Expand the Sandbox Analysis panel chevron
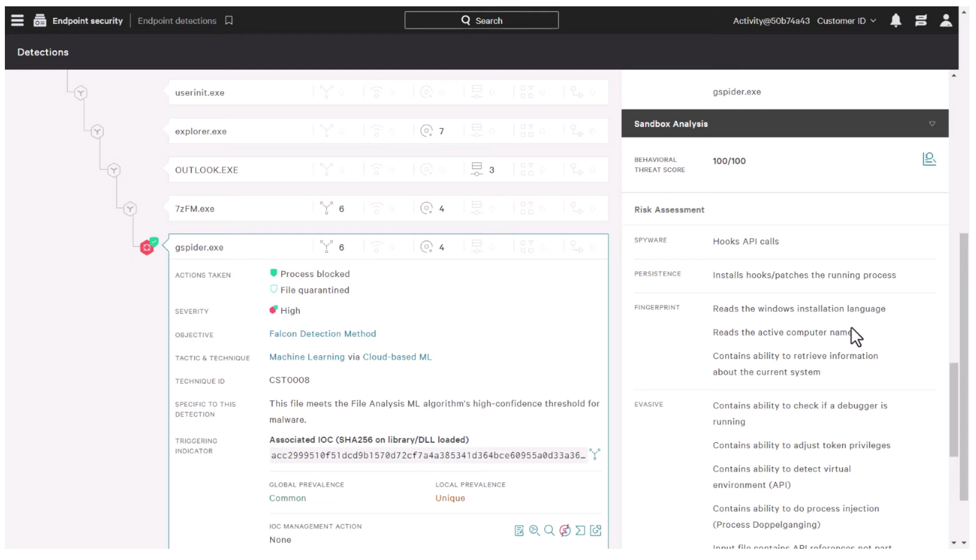 [x=933, y=123]
